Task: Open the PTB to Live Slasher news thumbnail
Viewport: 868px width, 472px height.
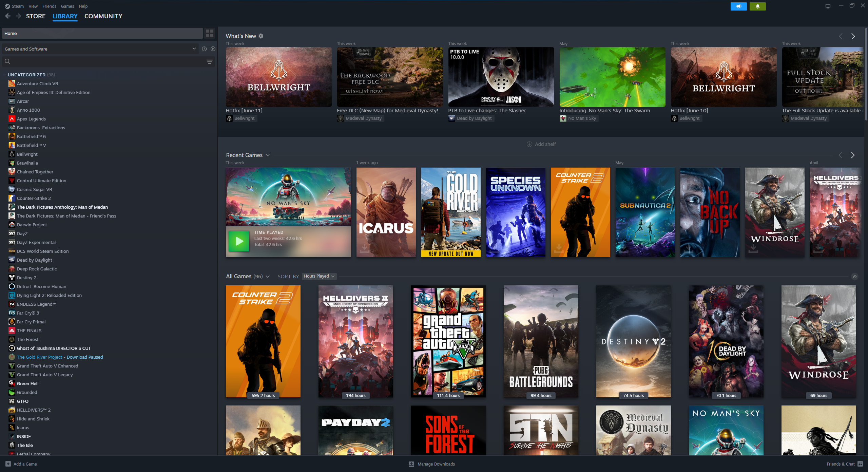Action: click(501, 77)
